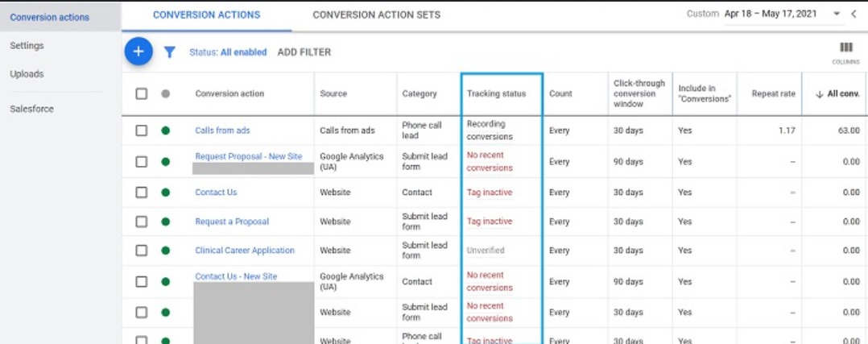Image resolution: width=868 pixels, height=344 pixels.
Task: Click the Tracking status column header
Action: (496, 94)
